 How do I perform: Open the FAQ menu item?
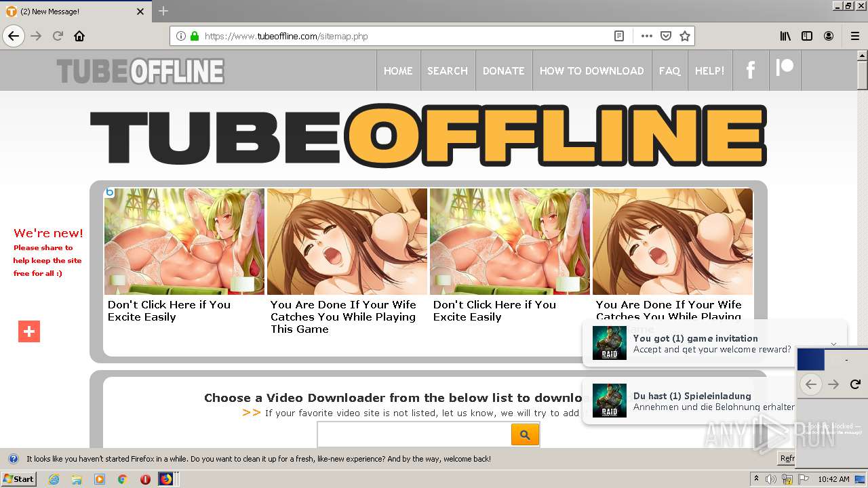[x=669, y=70]
